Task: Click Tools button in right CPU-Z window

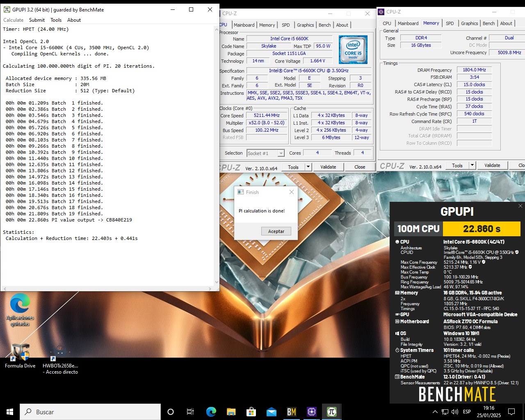Action: 457,165
